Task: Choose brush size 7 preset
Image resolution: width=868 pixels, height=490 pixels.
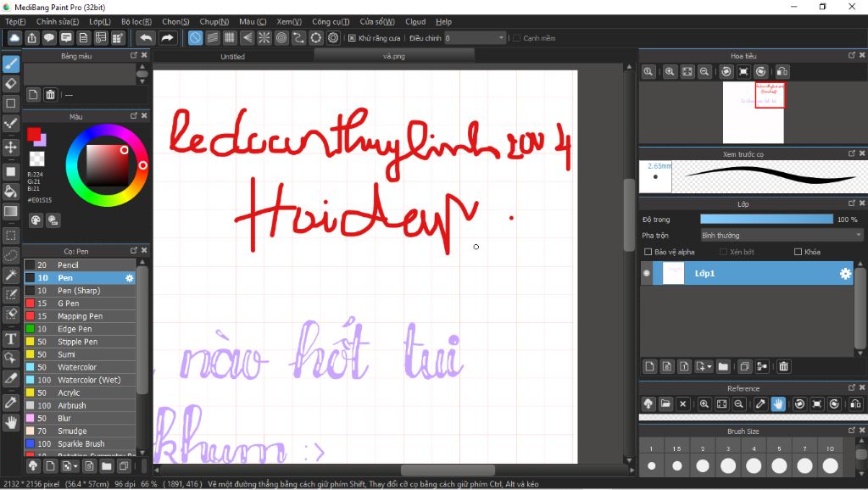Action: (805, 465)
